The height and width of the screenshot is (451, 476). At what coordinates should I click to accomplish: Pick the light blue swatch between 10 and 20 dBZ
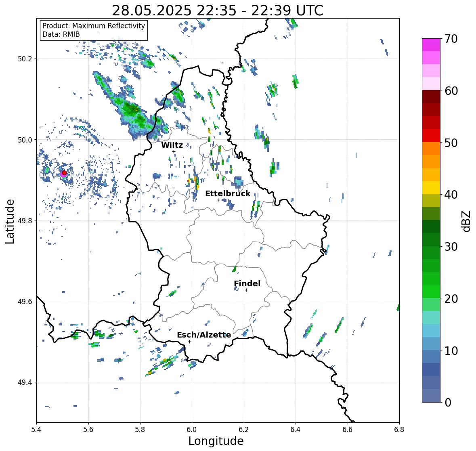coord(431,331)
